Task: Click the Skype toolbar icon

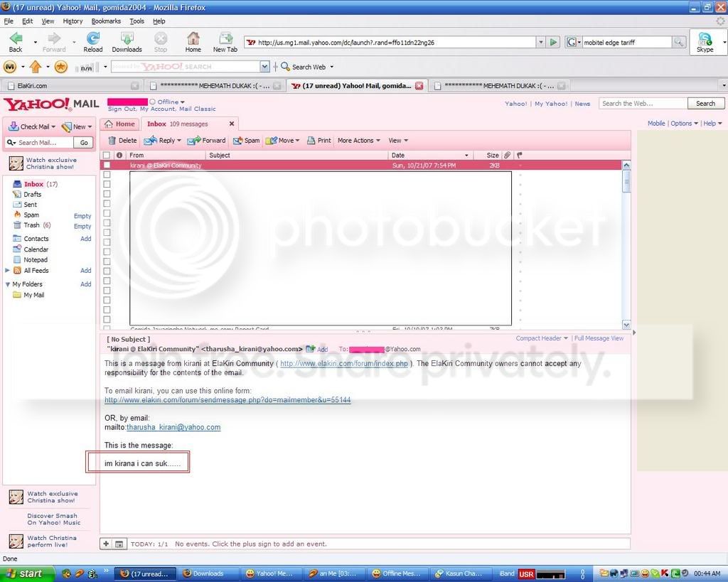Action: point(705,38)
